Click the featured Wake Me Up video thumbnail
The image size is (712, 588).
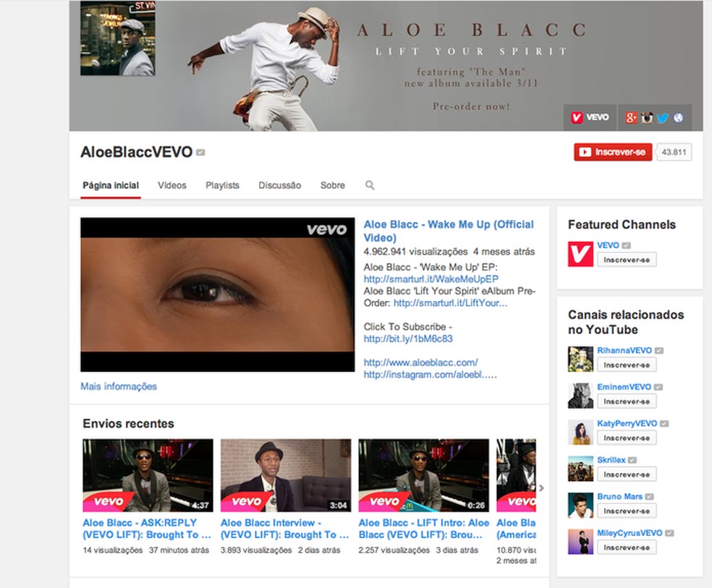pos(217,294)
